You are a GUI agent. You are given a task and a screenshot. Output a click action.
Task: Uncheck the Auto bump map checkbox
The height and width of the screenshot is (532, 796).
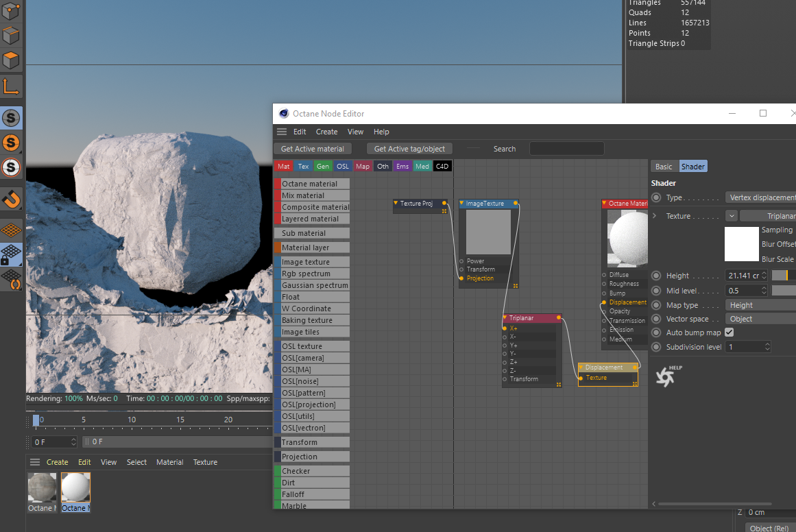point(729,332)
